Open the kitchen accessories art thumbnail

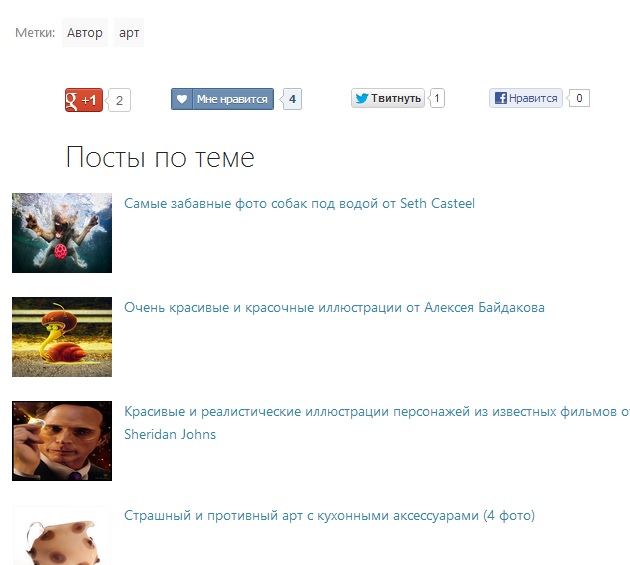click(x=62, y=536)
